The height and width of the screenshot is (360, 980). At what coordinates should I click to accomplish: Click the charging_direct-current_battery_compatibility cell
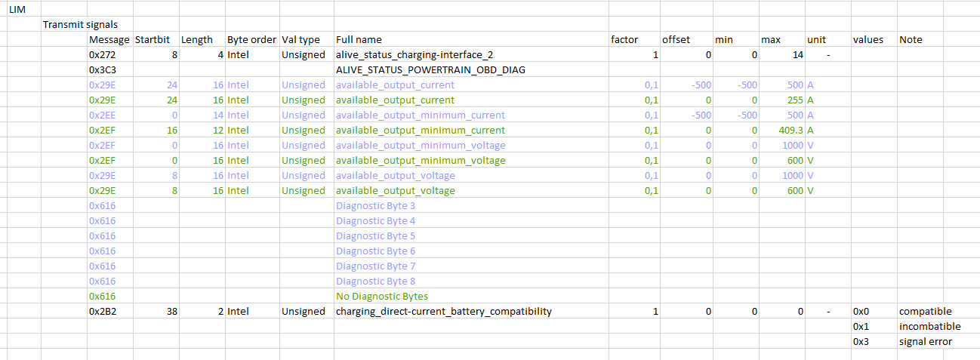click(x=444, y=311)
